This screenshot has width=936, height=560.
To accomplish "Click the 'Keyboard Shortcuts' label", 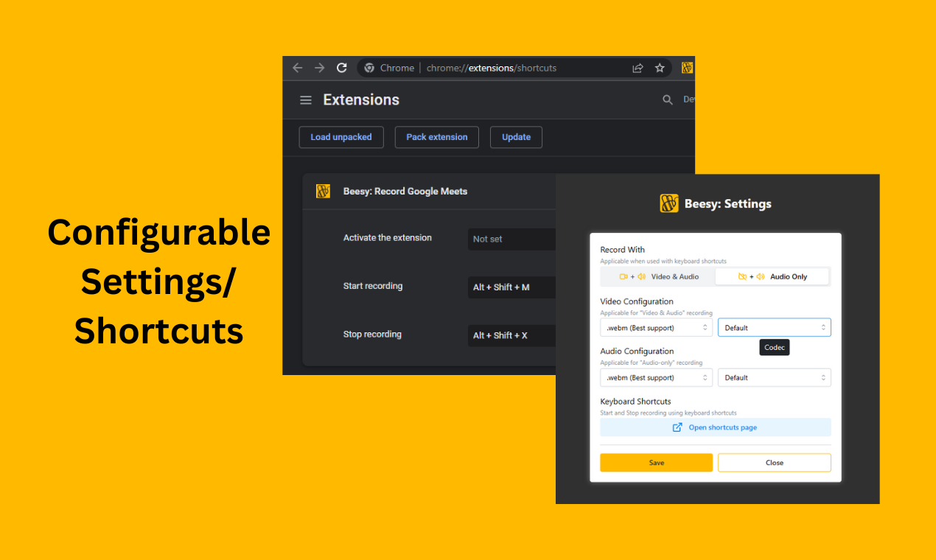I will 635,402.
